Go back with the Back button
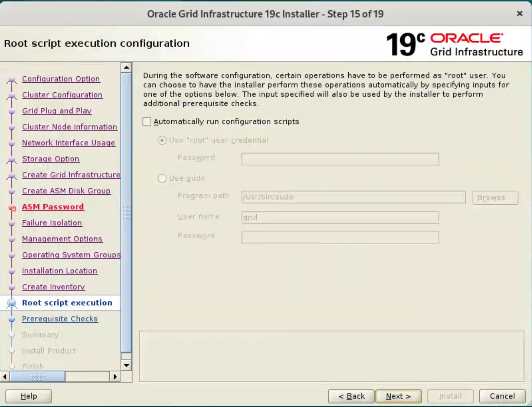Viewport: 532px width, 407px height. (x=351, y=396)
